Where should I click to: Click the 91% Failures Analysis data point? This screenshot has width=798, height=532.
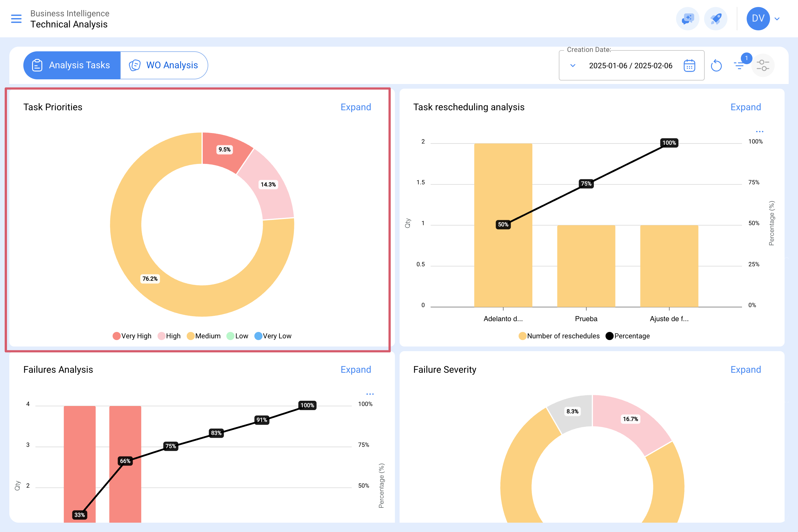[x=262, y=420]
